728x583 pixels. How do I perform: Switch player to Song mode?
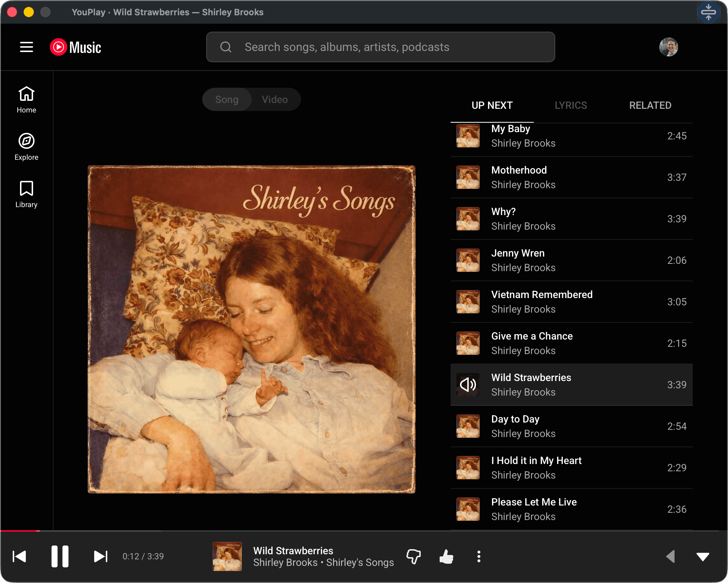point(227,99)
